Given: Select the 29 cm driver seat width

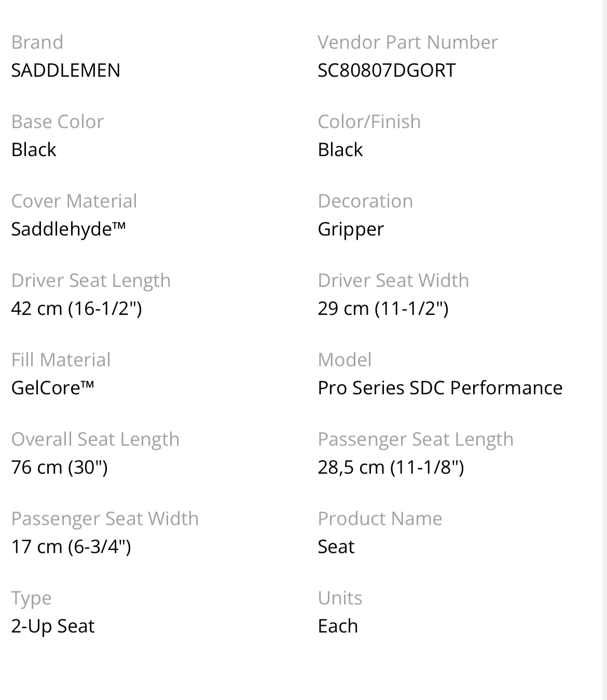Looking at the screenshot, I should (x=383, y=308).
